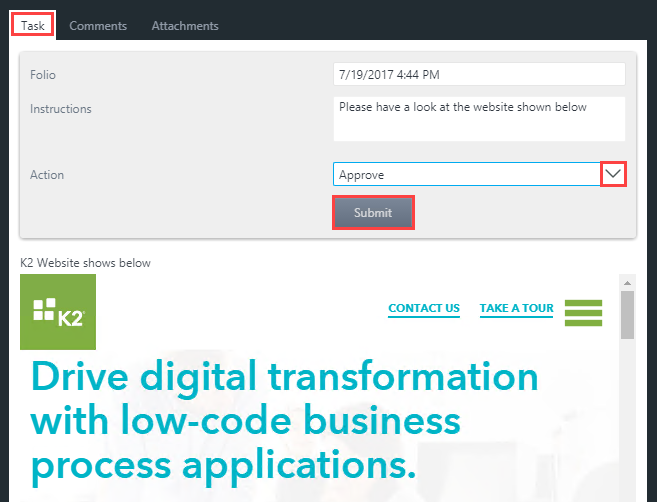Click the Action label

point(47,175)
